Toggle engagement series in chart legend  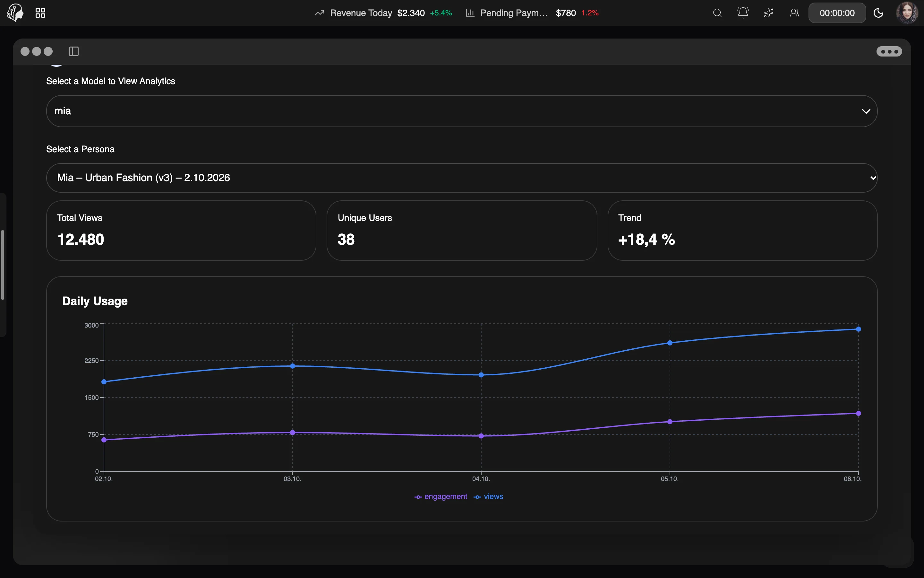[x=441, y=496]
